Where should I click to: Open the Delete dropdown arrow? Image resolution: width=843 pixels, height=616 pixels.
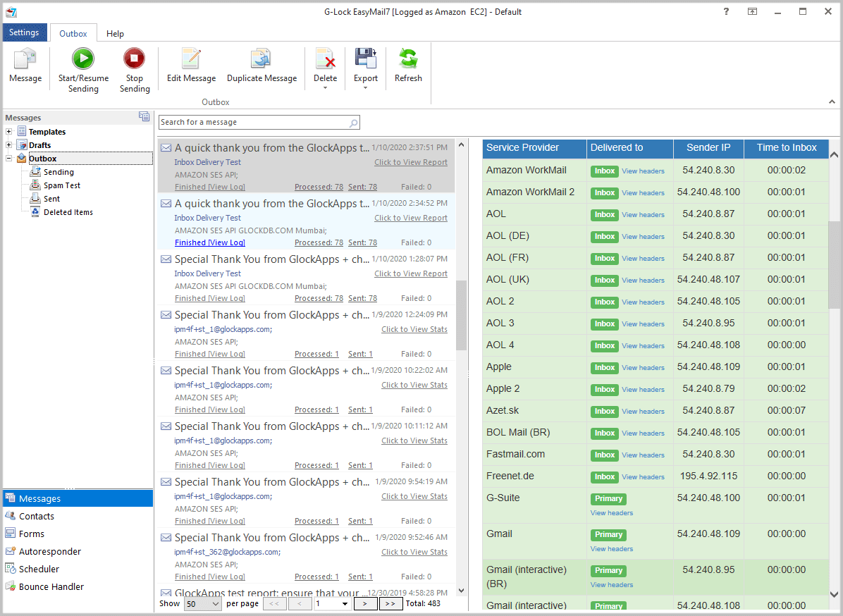[x=325, y=87]
